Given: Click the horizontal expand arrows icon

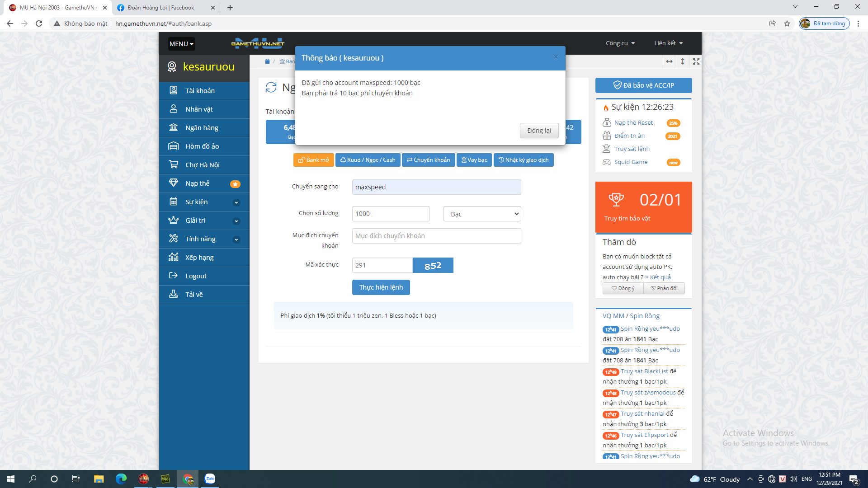Looking at the screenshot, I should (669, 61).
